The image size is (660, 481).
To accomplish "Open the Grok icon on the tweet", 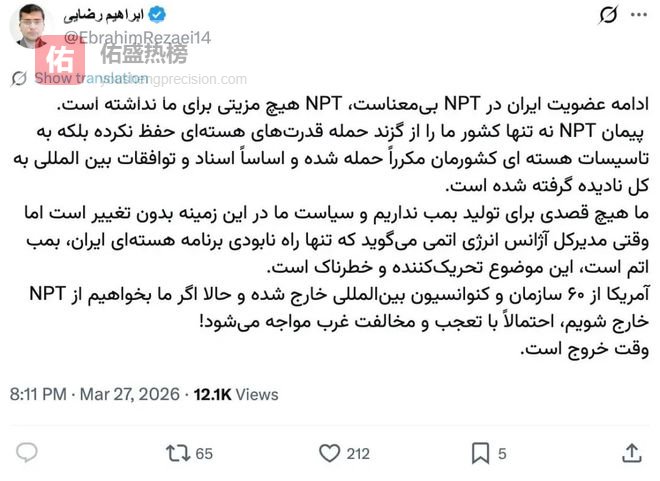I will click(x=607, y=14).
